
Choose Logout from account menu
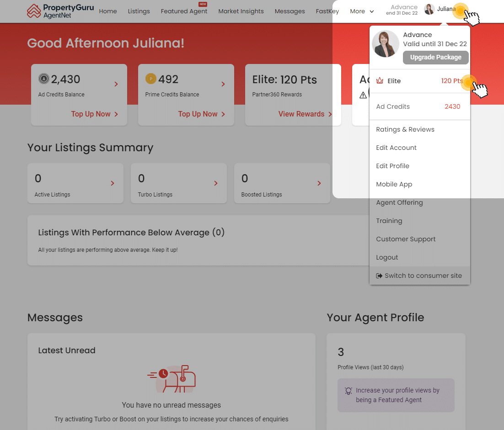420,258
